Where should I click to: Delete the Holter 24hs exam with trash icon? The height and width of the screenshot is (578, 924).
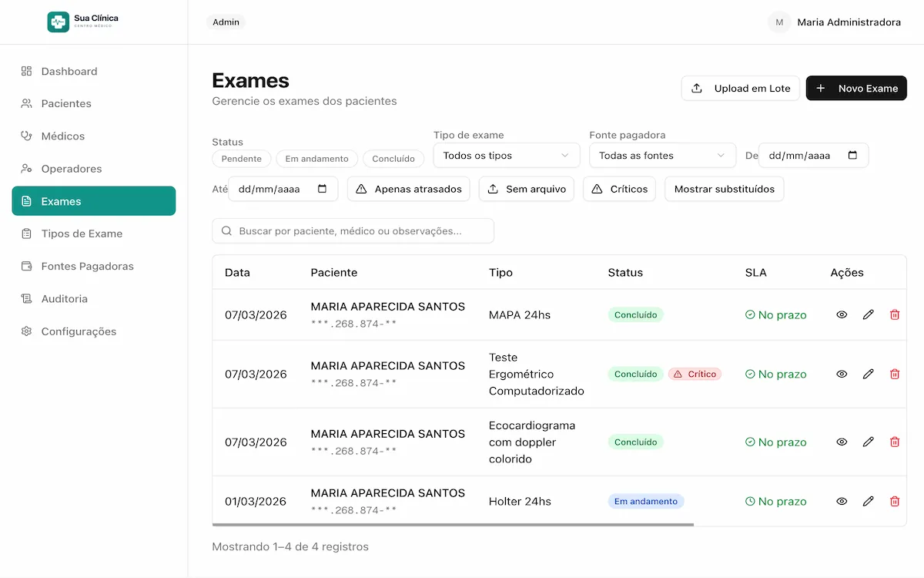895,501
